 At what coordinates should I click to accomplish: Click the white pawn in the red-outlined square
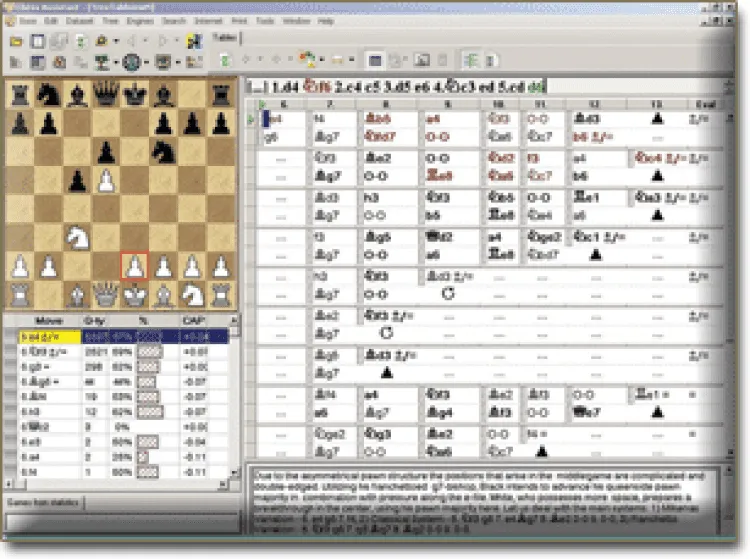[134, 266]
